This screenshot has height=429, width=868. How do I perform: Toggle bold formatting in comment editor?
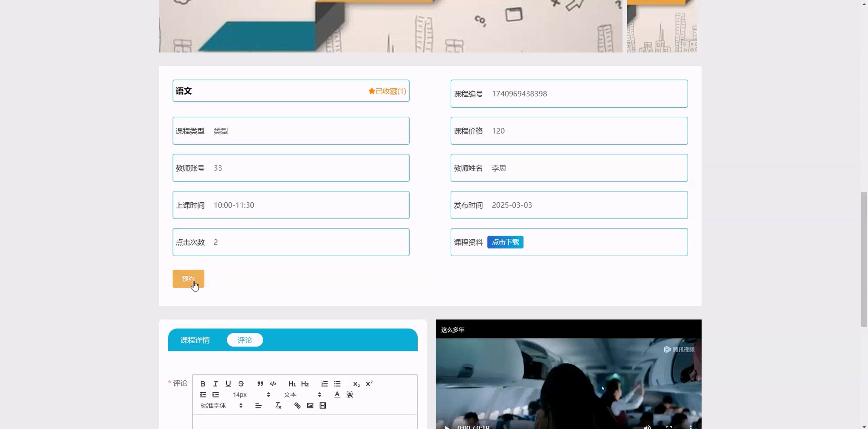coord(202,384)
